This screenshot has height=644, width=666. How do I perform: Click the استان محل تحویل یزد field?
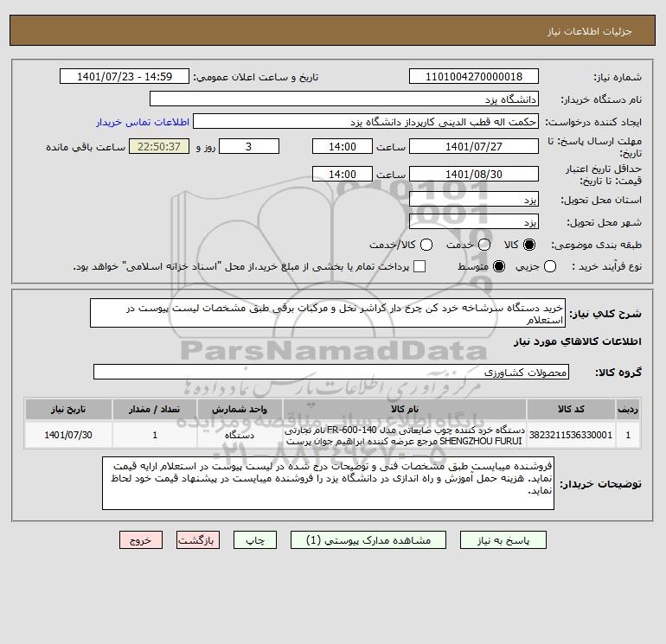[x=474, y=199]
